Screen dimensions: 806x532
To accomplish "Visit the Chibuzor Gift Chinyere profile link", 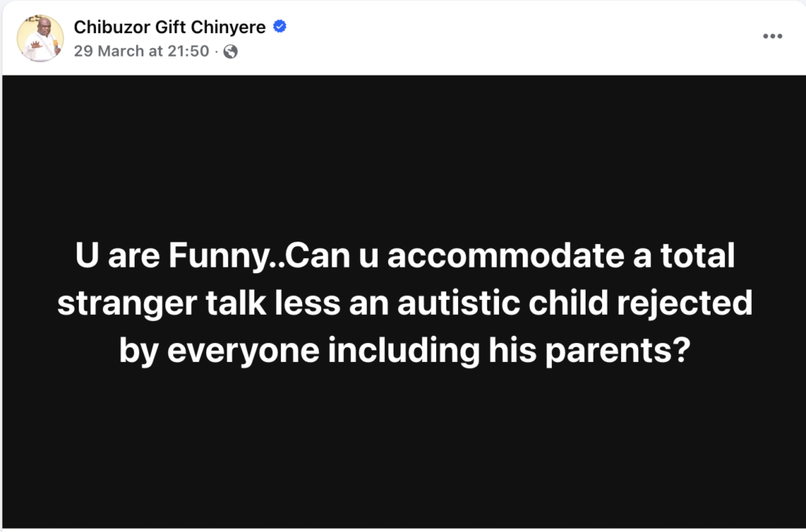I will [171, 27].
